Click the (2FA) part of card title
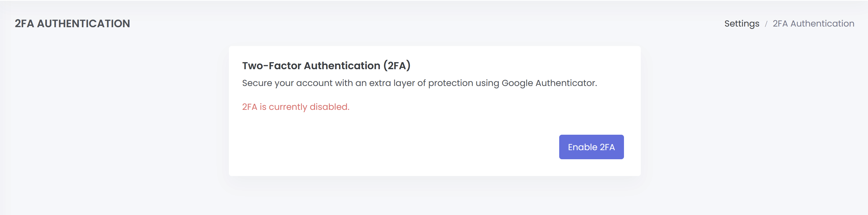 coord(397,66)
